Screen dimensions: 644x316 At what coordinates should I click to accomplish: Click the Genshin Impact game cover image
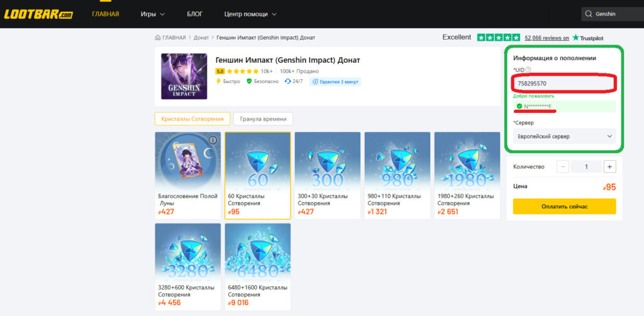point(184,77)
